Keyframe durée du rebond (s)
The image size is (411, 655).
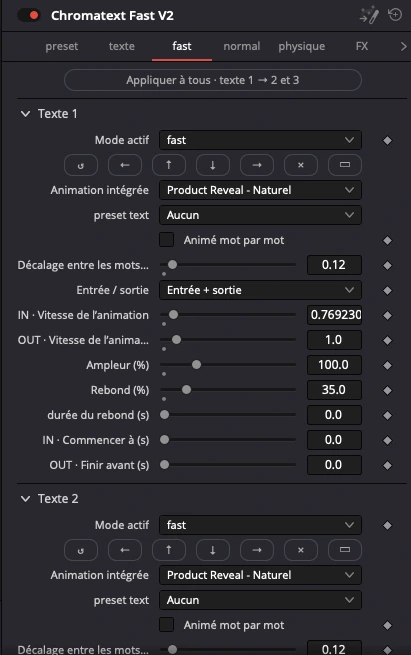[x=387, y=416]
